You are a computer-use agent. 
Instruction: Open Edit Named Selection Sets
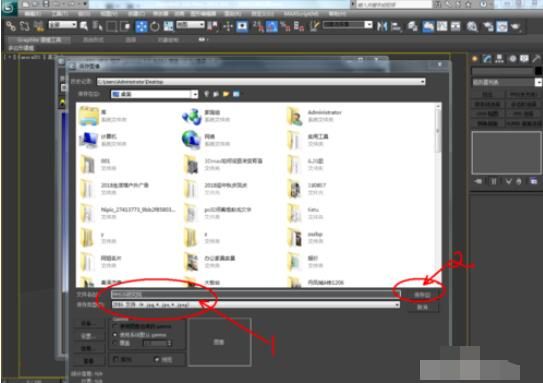click(314, 26)
